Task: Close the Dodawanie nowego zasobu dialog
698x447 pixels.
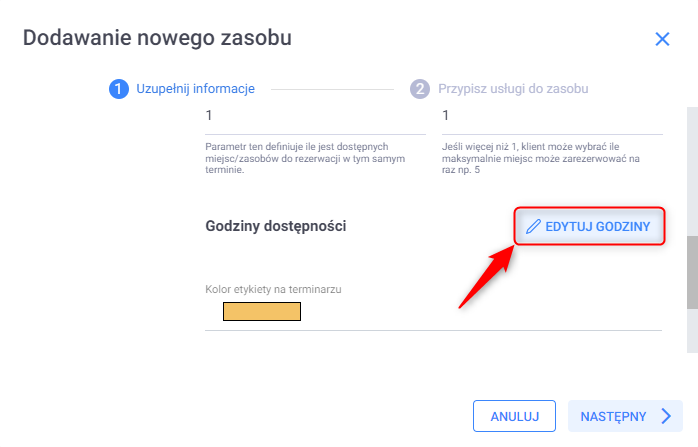Action: pyautogui.click(x=661, y=39)
